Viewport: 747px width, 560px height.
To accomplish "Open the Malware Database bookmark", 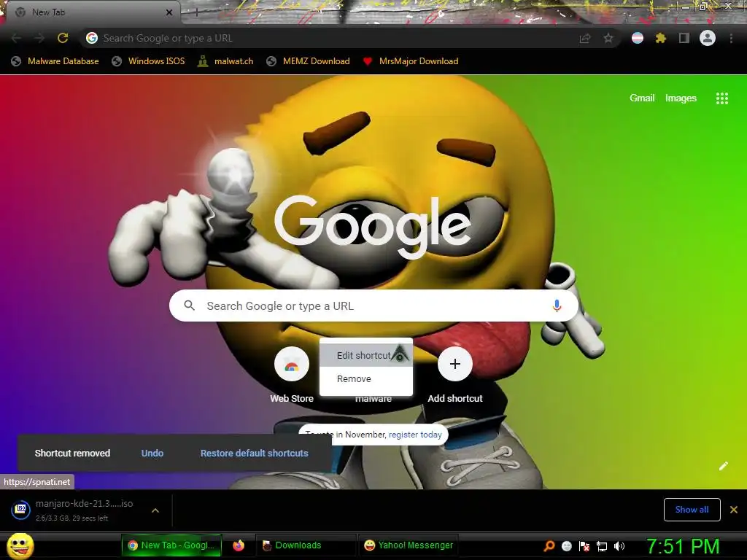I will [55, 61].
